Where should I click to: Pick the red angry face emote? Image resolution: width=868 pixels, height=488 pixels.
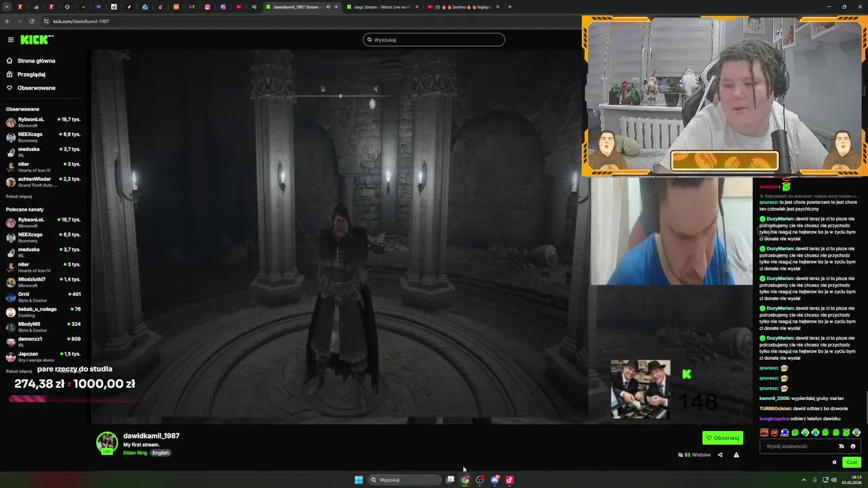point(774,432)
